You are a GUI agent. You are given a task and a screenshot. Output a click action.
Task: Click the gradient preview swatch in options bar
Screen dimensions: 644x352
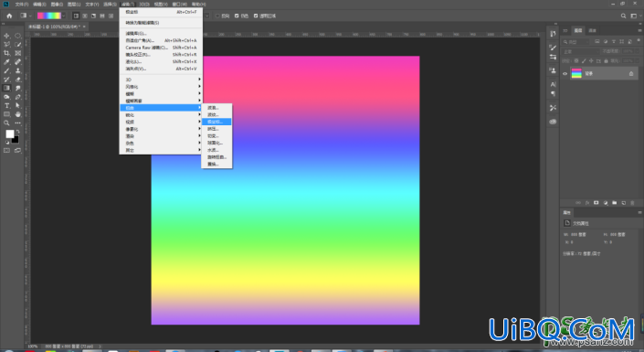(49, 16)
